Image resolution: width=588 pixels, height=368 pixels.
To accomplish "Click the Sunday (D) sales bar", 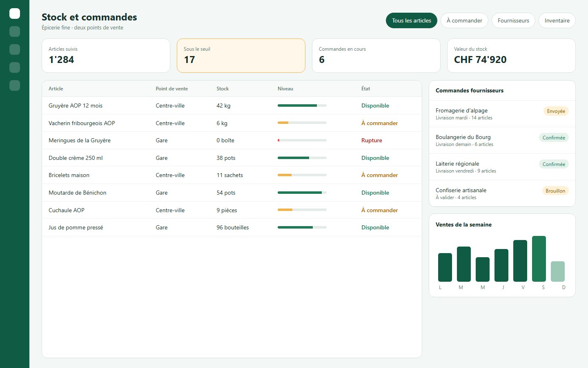I will tap(558, 272).
